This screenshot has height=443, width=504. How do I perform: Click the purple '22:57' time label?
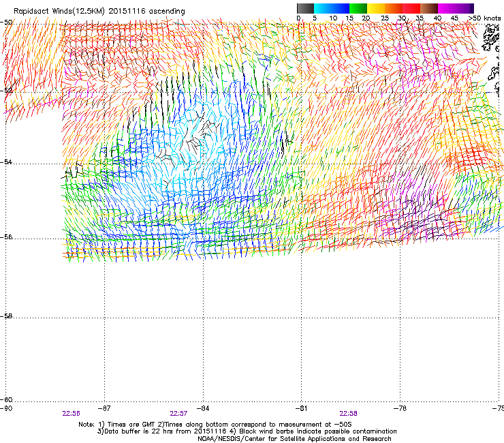tap(178, 414)
